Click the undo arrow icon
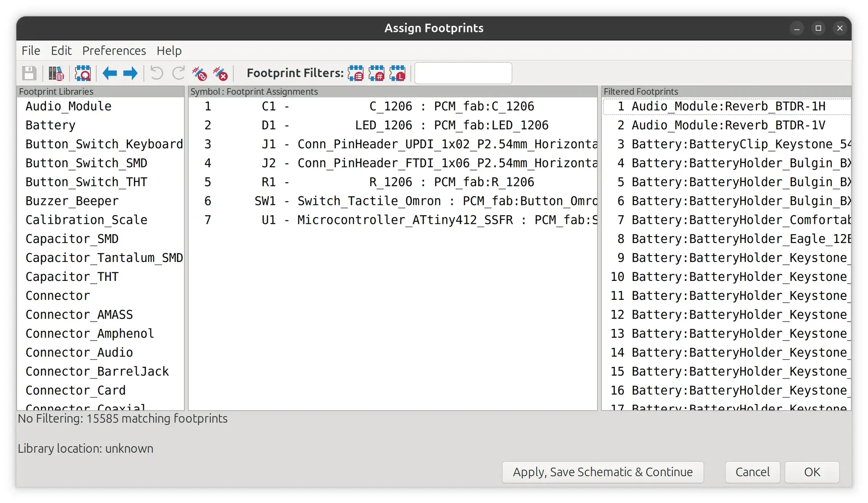The height and width of the screenshot is (503, 868). [x=156, y=73]
